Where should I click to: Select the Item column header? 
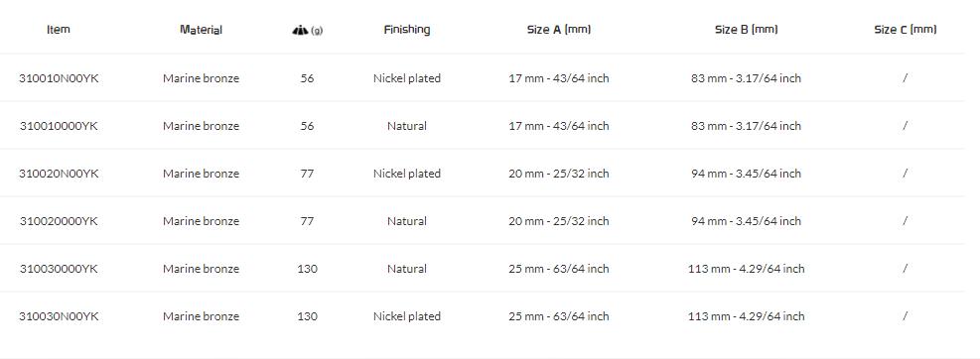pyautogui.click(x=59, y=30)
